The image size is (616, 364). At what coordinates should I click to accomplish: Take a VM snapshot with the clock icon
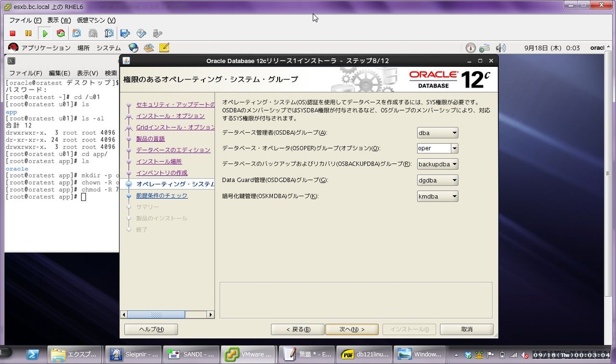[x=77, y=33]
